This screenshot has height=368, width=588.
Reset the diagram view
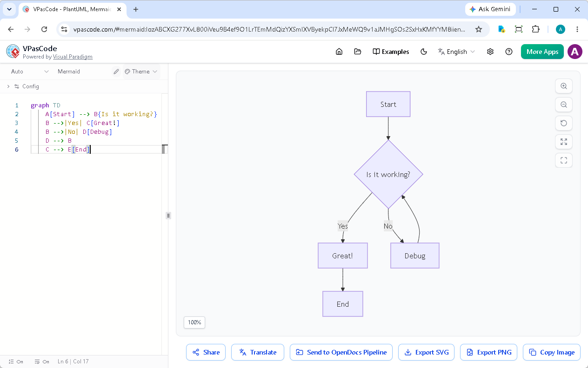point(564,123)
